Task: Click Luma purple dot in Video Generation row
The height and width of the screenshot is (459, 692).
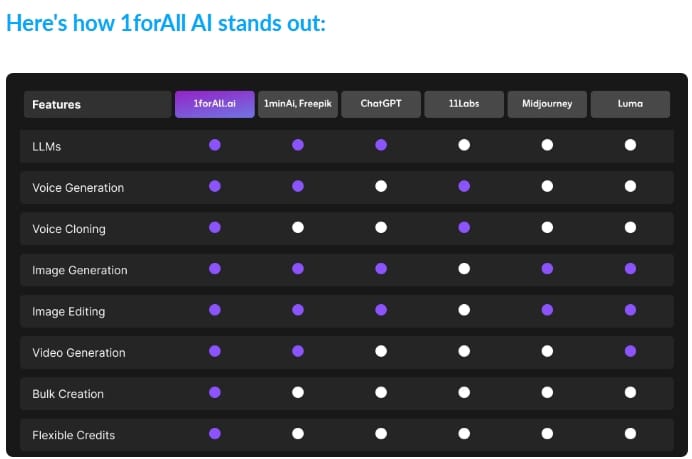Action: point(630,351)
